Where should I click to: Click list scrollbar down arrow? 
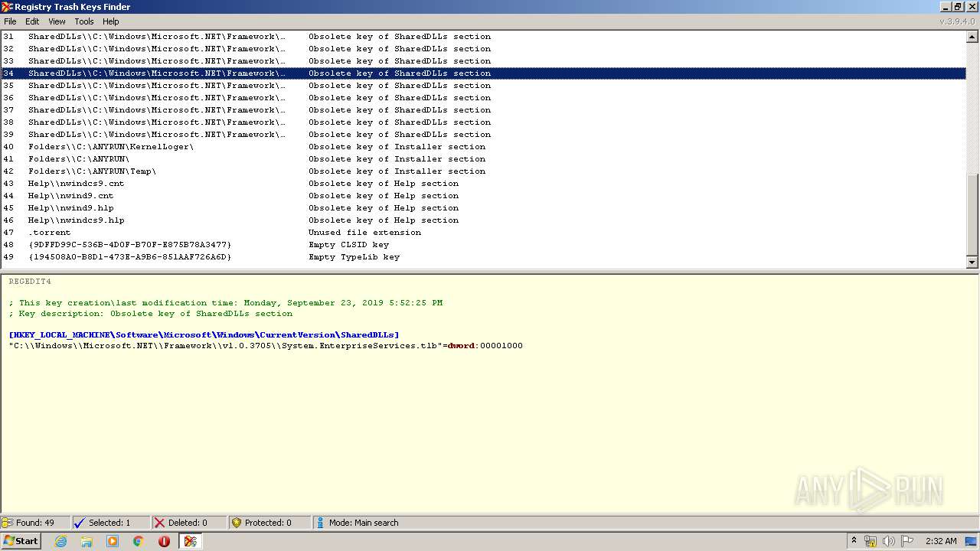coord(972,262)
